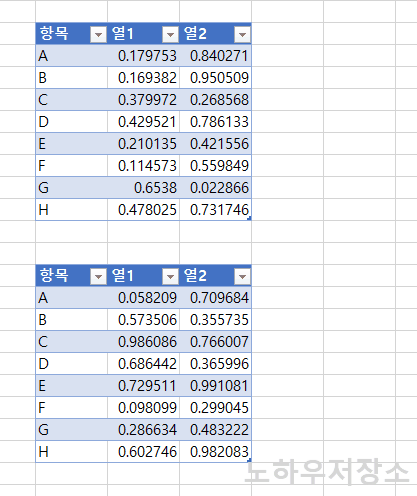Image resolution: width=417 pixels, height=496 pixels.
Task: Select row label A in the top table
Action: point(72,56)
